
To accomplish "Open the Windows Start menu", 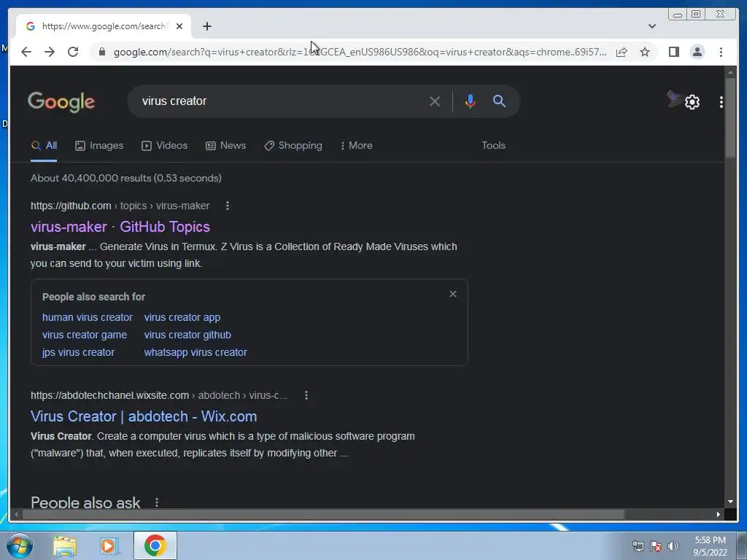I will point(19,545).
